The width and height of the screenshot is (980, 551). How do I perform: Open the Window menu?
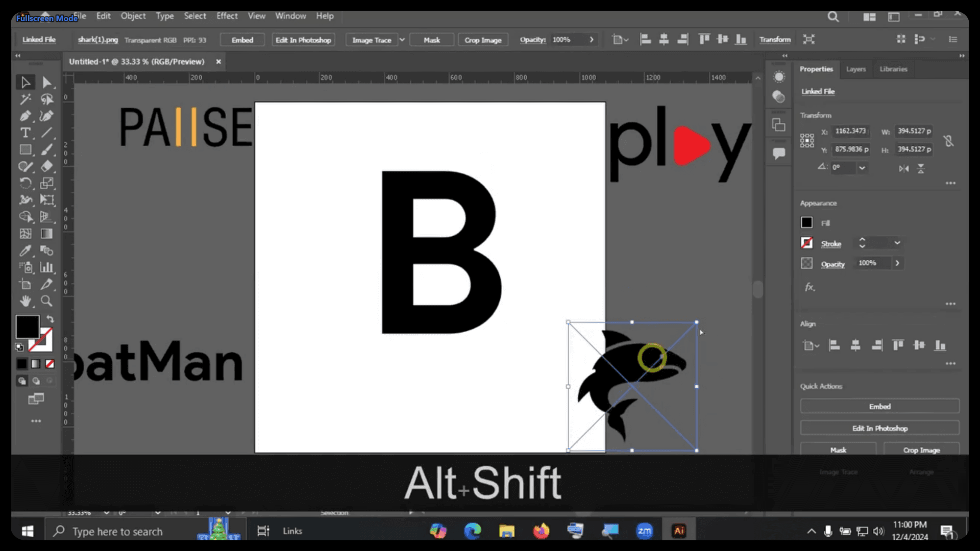tap(290, 16)
